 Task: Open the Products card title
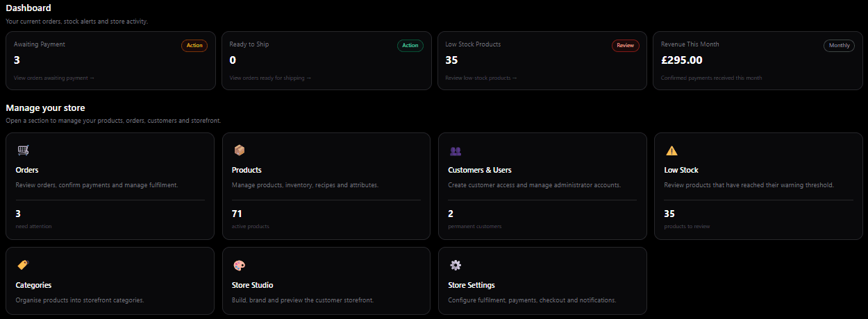(247, 170)
